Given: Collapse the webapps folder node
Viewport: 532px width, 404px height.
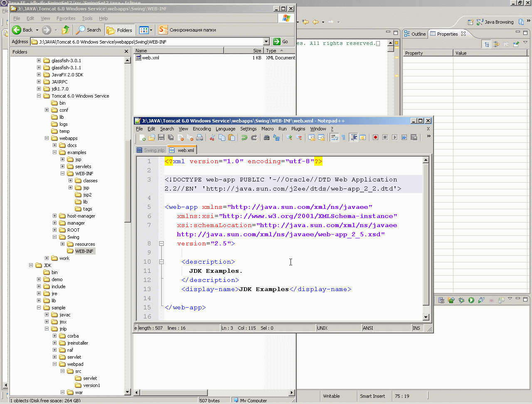Looking at the screenshot, I should [x=47, y=138].
